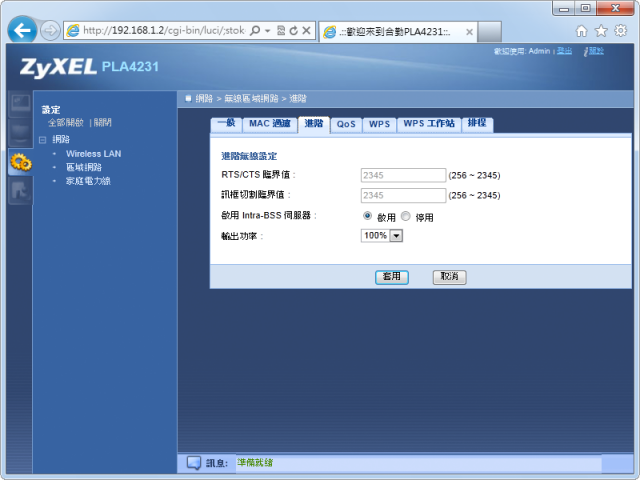The height and width of the screenshot is (480, 640).
Task: Refresh the page with reload icon
Action: tap(293, 31)
